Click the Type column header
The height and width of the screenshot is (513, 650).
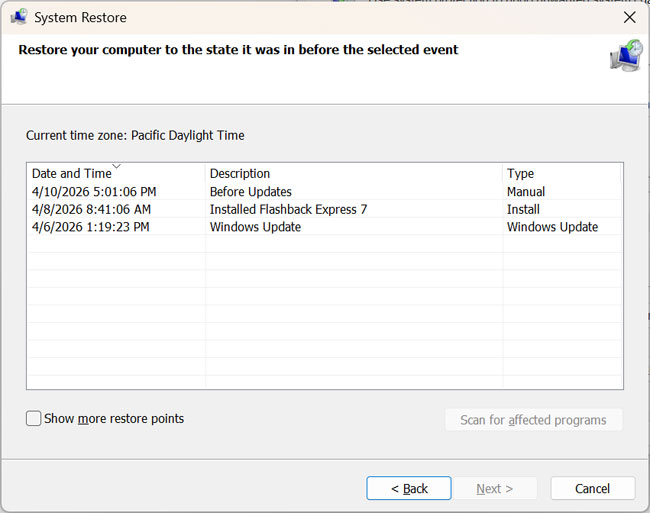pyautogui.click(x=562, y=173)
